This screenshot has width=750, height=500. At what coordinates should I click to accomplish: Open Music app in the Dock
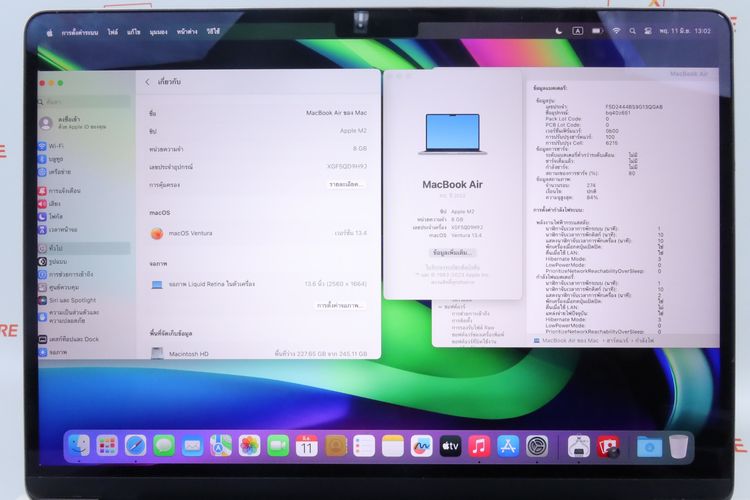tap(479, 446)
